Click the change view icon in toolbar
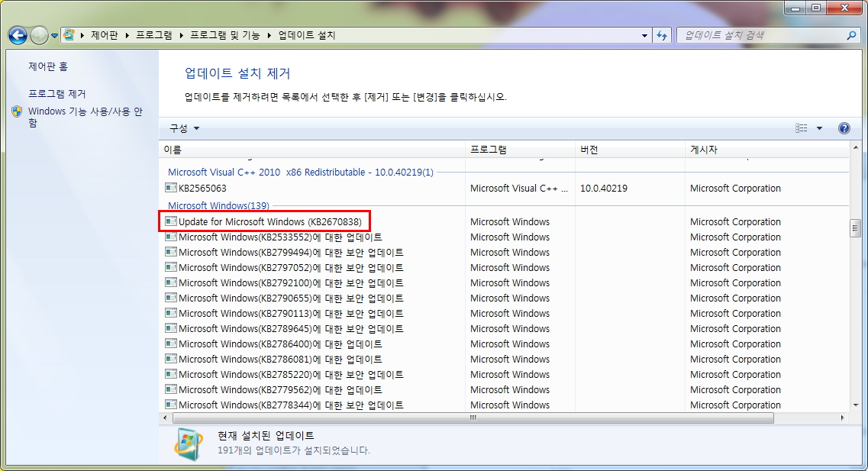This screenshot has height=471, width=868. [x=801, y=128]
